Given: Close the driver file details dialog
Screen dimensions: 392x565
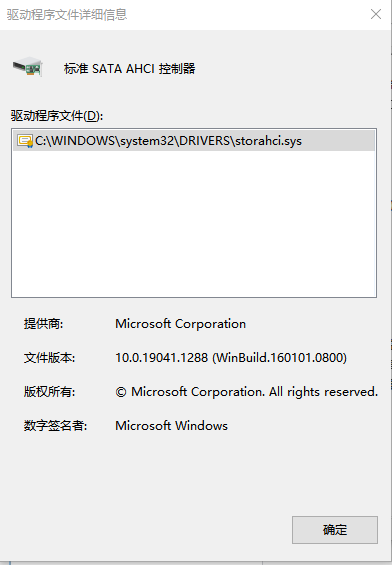Looking at the screenshot, I should [376, 14].
